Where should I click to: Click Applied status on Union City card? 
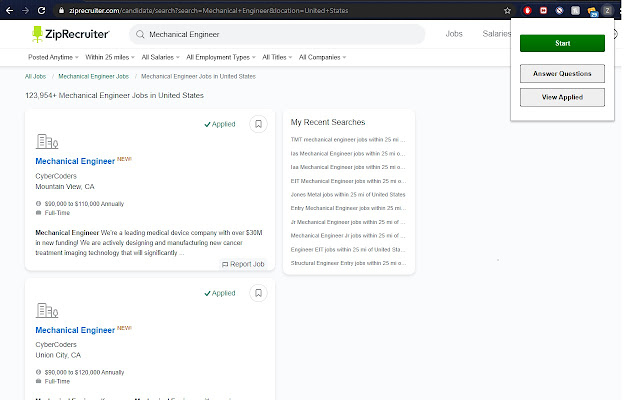pos(220,293)
